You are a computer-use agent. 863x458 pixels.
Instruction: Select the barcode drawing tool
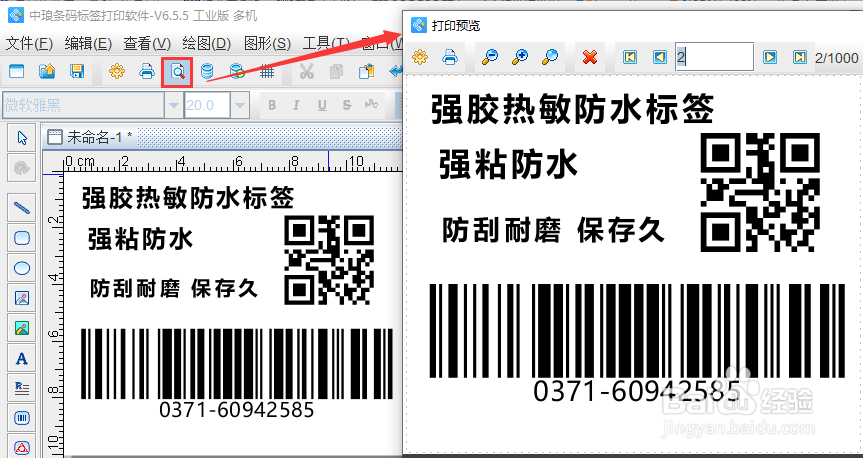(22, 419)
